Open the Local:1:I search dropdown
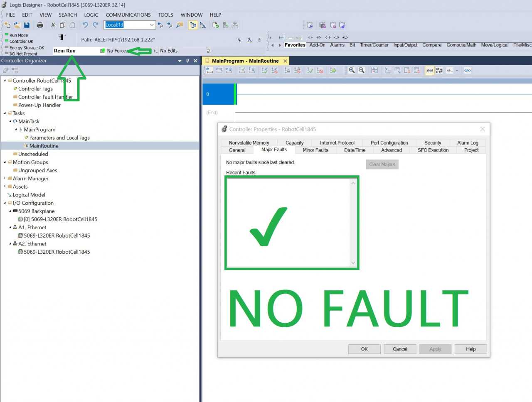532x402 pixels. (x=152, y=25)
